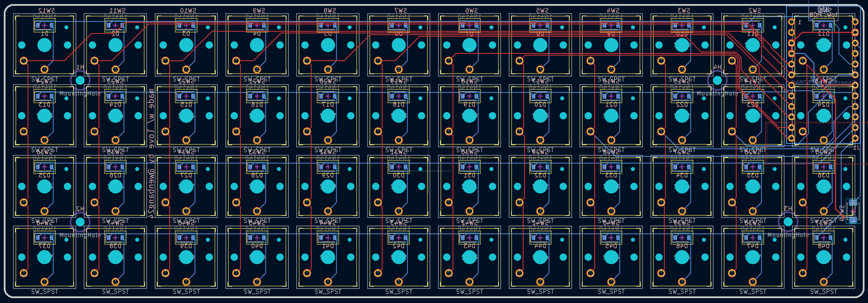Click diode D48 footprint
The height and width of the screenshot is (303, 868).
coord(824,238)
